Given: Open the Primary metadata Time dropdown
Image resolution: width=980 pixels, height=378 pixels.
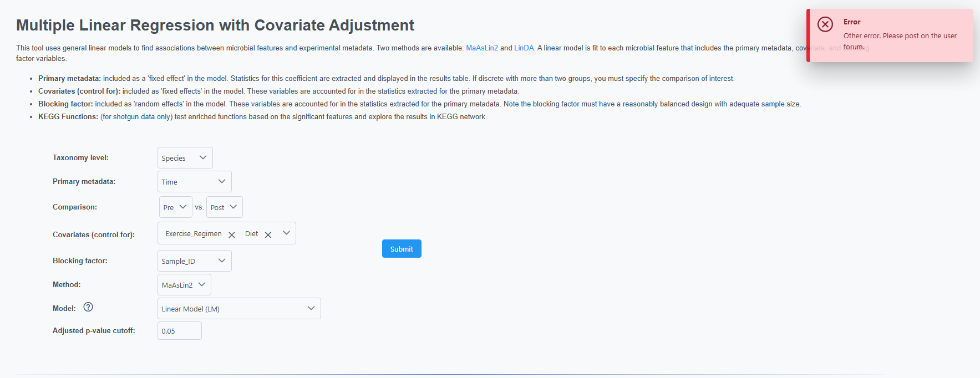Looking at the screenshot, I should tap(195, 182).
